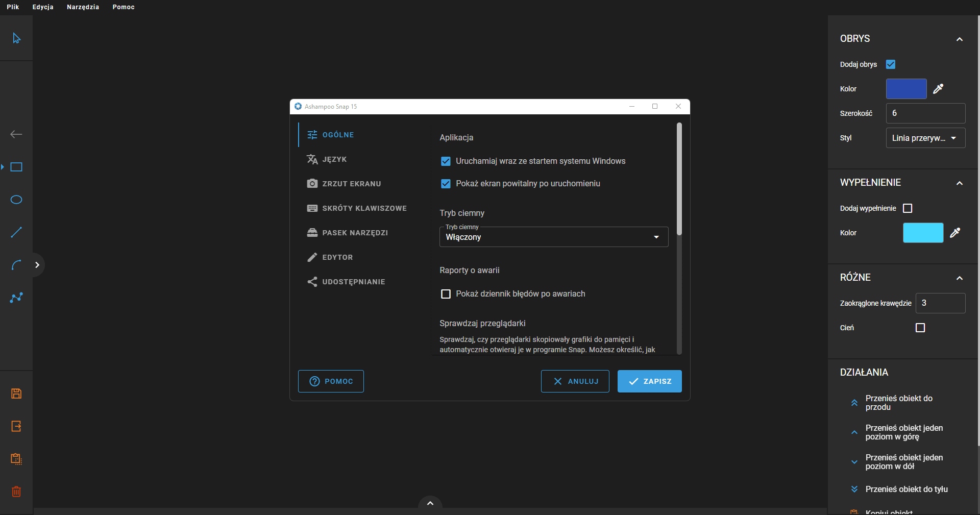Open the Styl line style dropdown

pyautogui.click(x=925, y=138)
